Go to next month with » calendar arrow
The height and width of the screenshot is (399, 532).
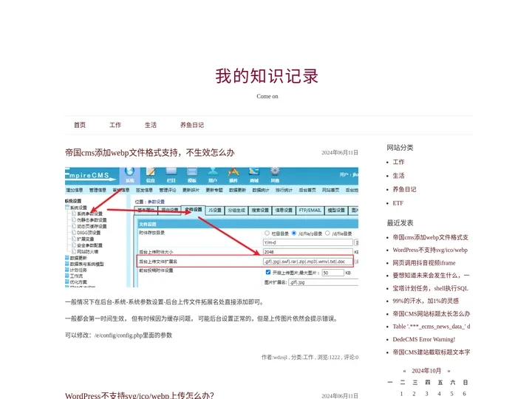(x=449, y=371)
